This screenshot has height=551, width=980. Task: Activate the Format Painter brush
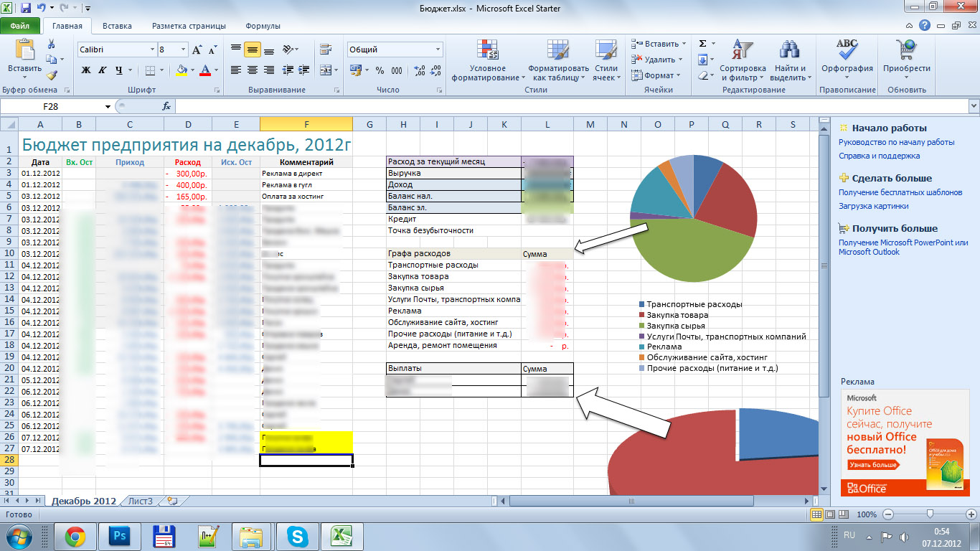51,75
